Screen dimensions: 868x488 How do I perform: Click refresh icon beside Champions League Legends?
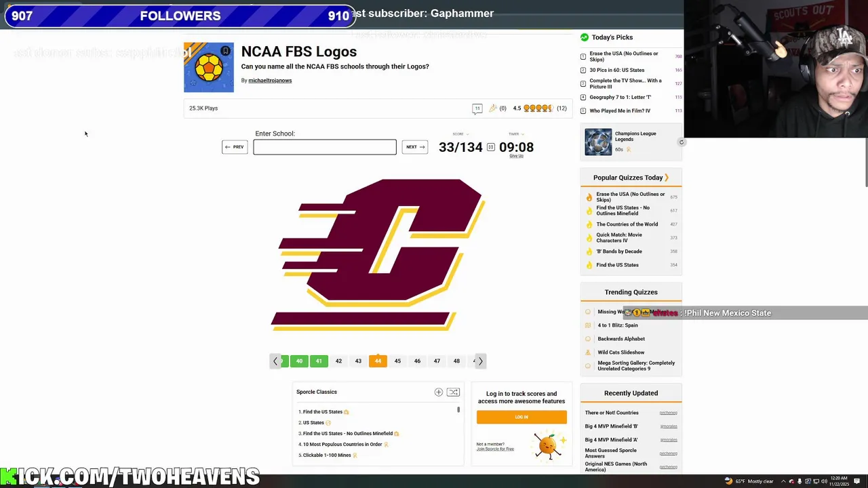[x=682, y=142]
